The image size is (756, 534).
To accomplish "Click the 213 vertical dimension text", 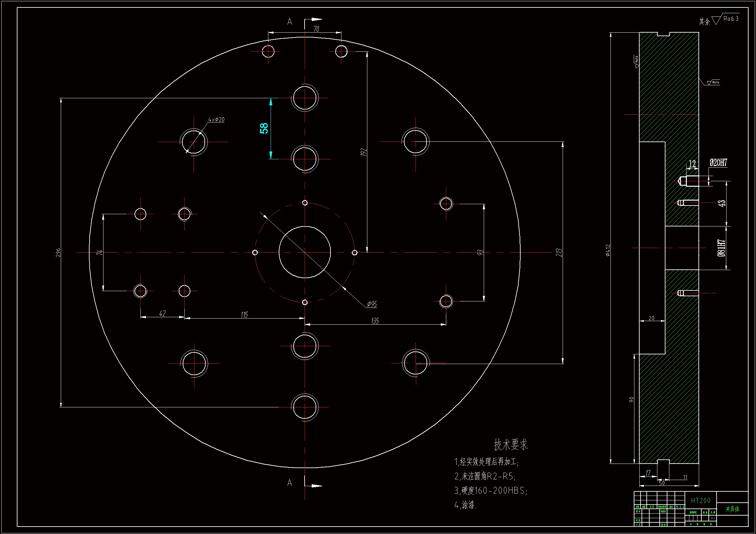I will coord(559,252).
